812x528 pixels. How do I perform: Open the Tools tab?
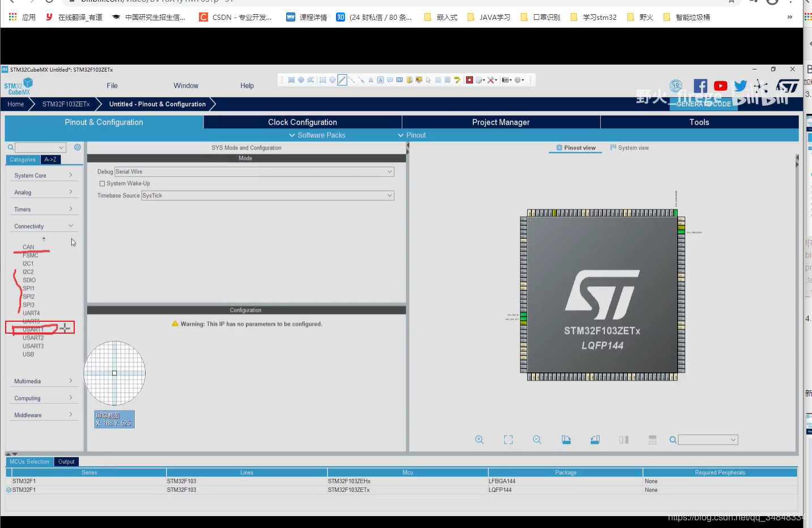(699, 122)
